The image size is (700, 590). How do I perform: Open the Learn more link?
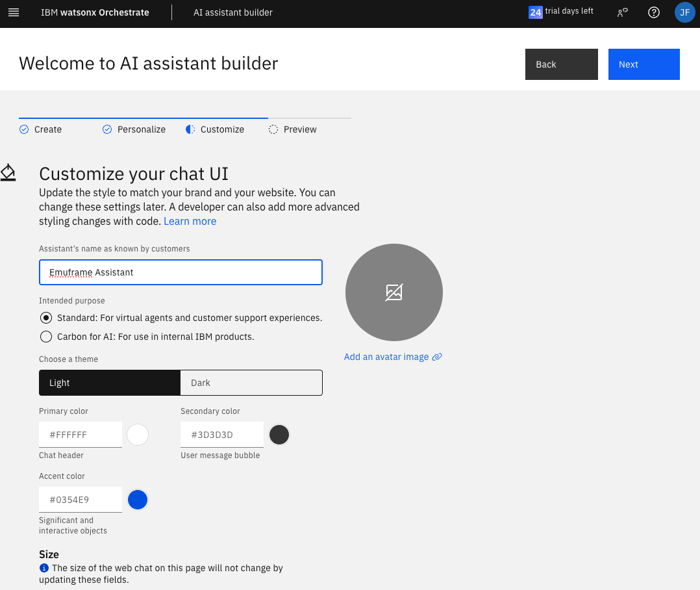(190, 221)
